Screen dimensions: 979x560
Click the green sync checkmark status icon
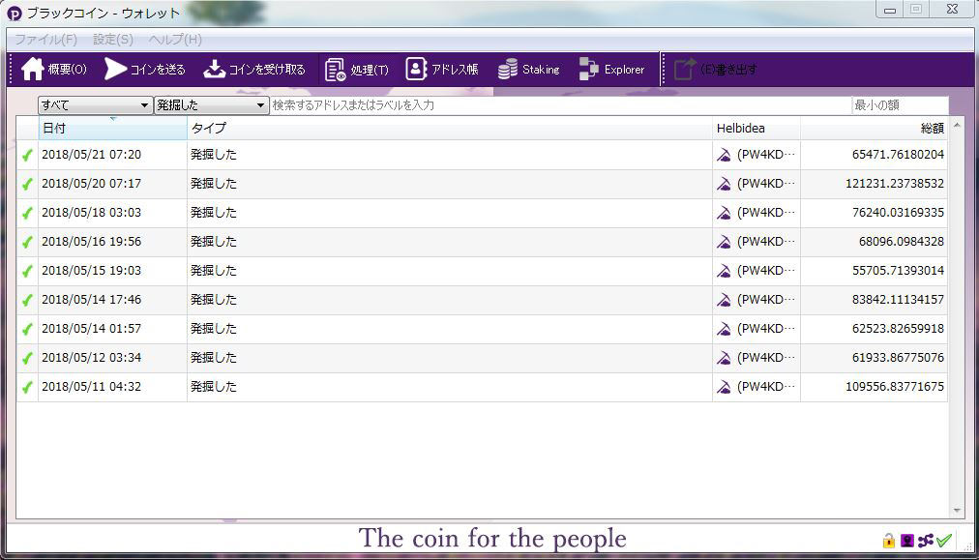[x=943, y=541]
